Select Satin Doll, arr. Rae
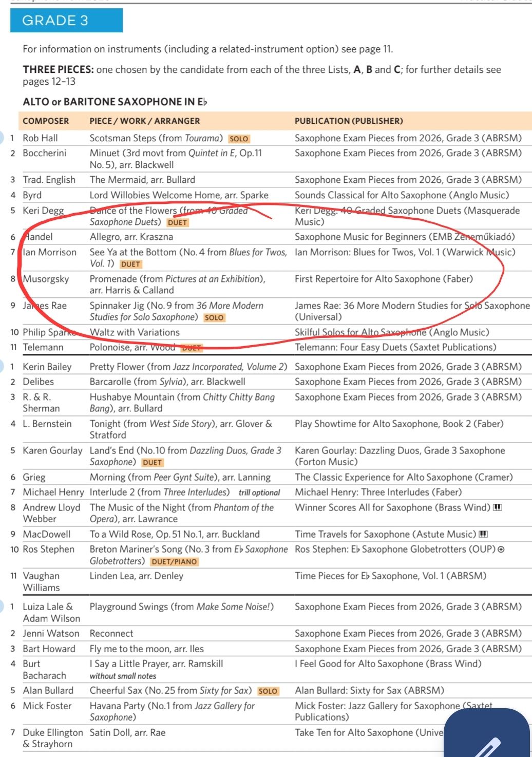The image size is (532, 757). tap(128, 732)
